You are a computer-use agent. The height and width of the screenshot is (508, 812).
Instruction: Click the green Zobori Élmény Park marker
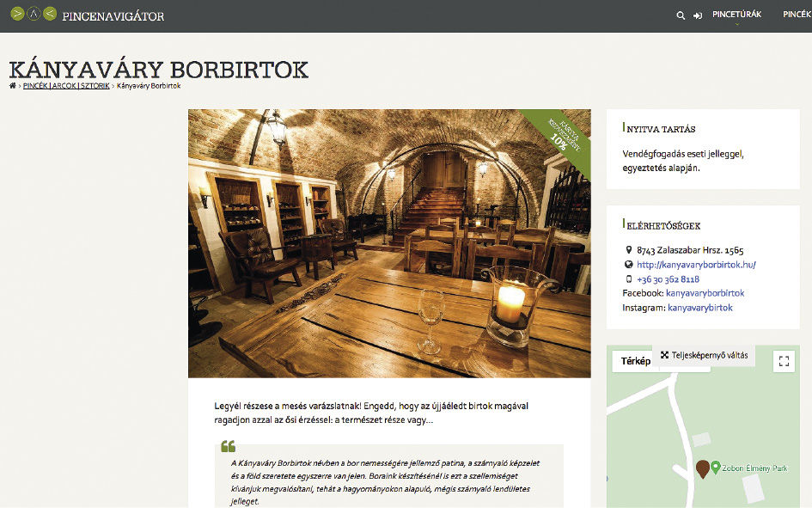point(715,468)
